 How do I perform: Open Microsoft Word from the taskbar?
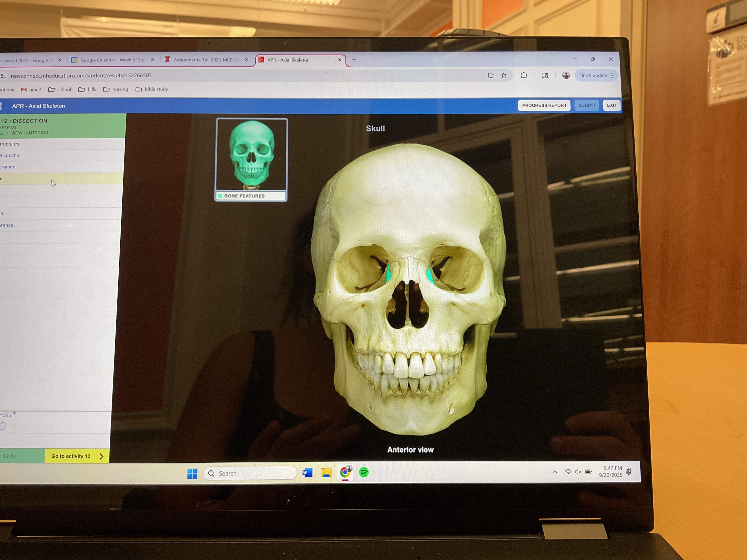(307, 473)
